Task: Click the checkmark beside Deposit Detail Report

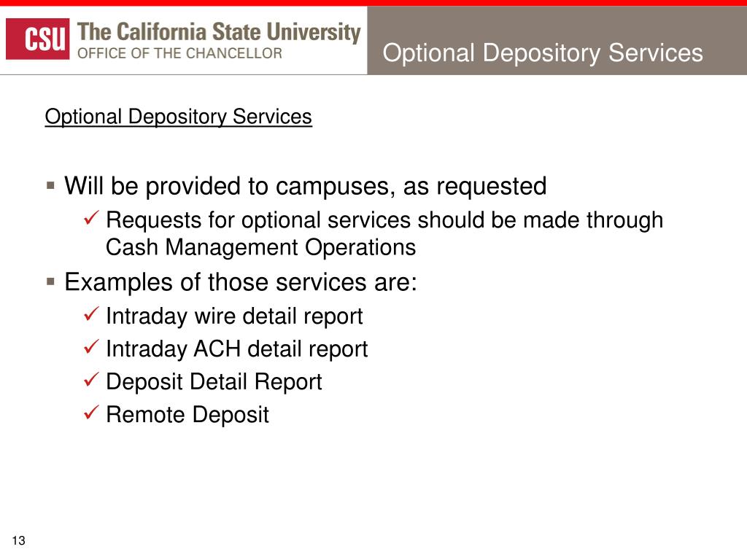Action: pyautogui.click(x=91, y=379)
